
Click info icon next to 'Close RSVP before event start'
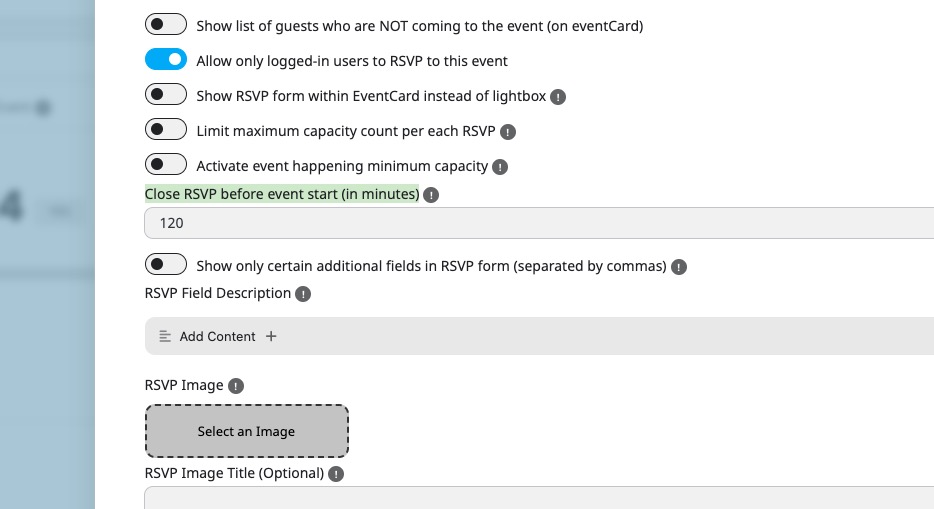pyautogui.click(x=431, y=195)
